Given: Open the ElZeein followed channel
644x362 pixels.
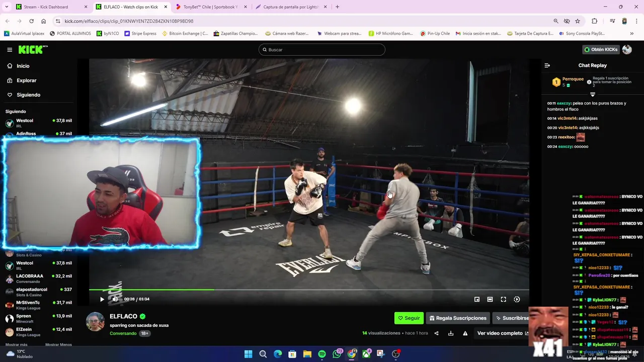Looking at the screenshot, I should pos(38,331).
